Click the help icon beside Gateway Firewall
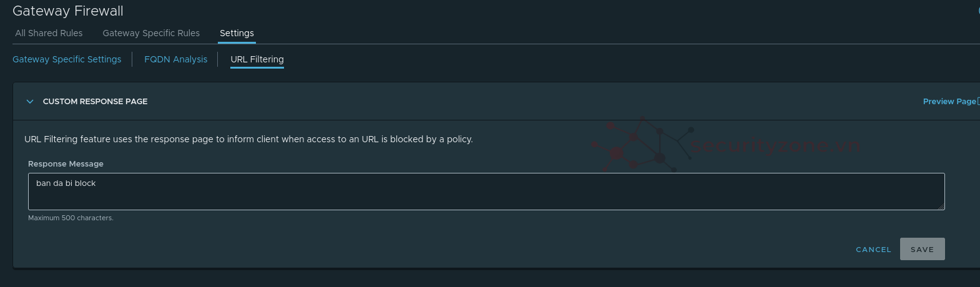 click(978, 11)
